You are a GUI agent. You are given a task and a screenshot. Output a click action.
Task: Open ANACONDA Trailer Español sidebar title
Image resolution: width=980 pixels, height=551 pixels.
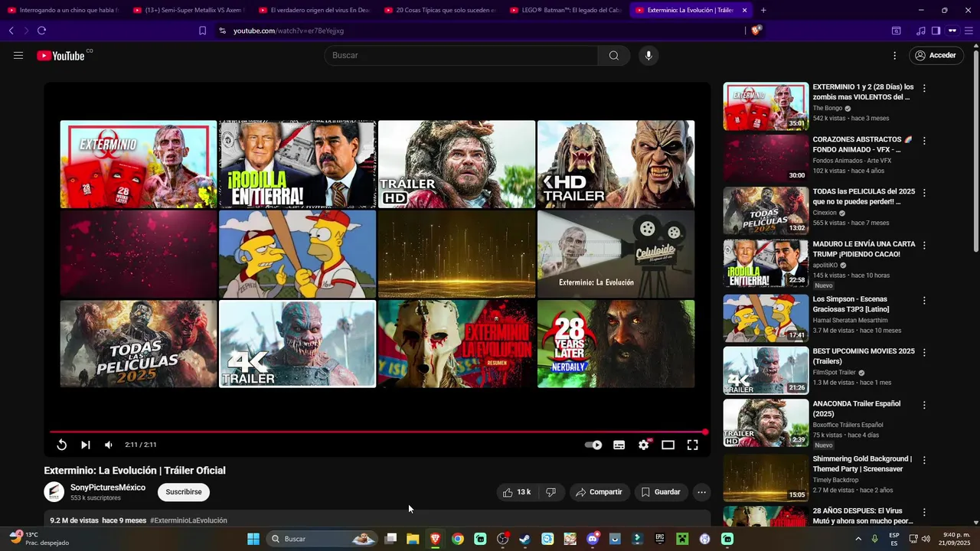tap(856, 409)
